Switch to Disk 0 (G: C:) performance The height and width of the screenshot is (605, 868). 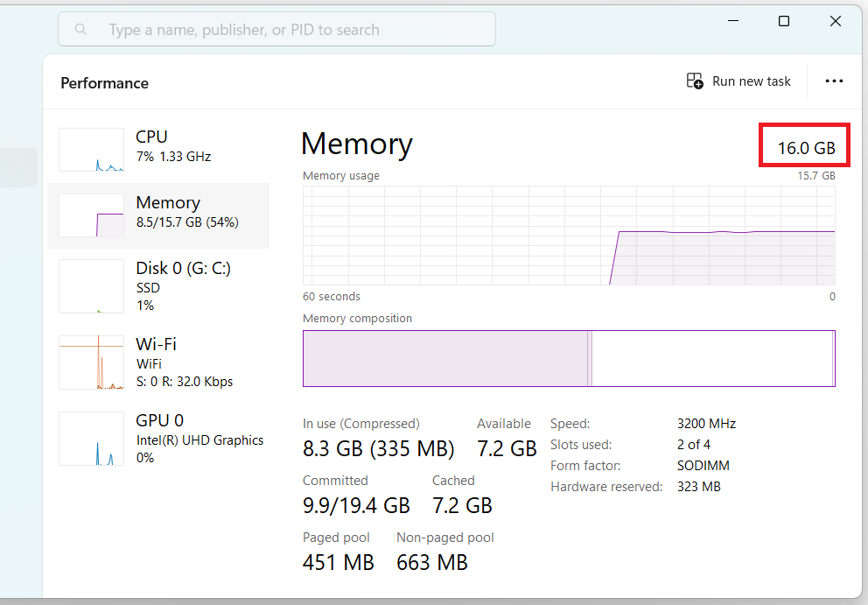click(x=183, y=269)
